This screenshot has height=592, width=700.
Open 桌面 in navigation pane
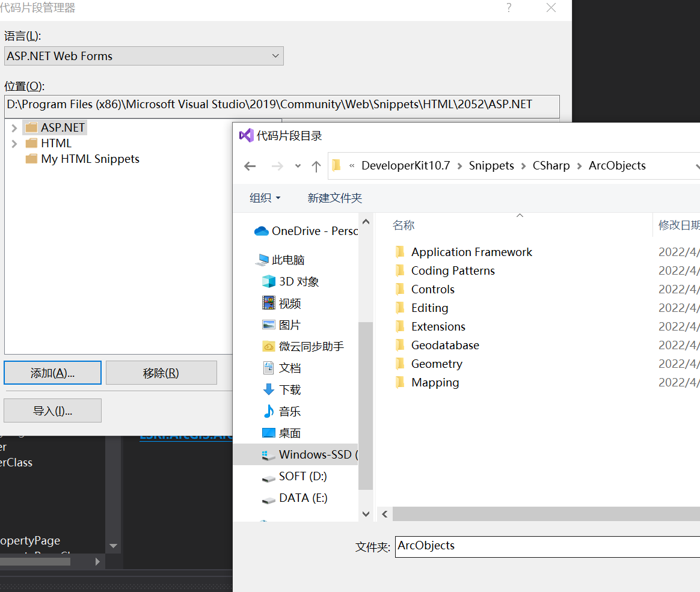(x=281, y=433)
